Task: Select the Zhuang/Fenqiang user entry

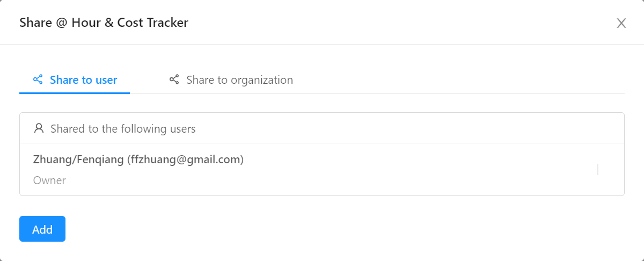Action: coord(322,169)
